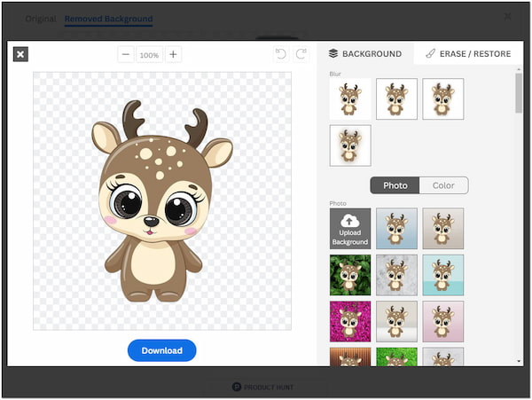Select the Removed Background tab

[108, 19]
